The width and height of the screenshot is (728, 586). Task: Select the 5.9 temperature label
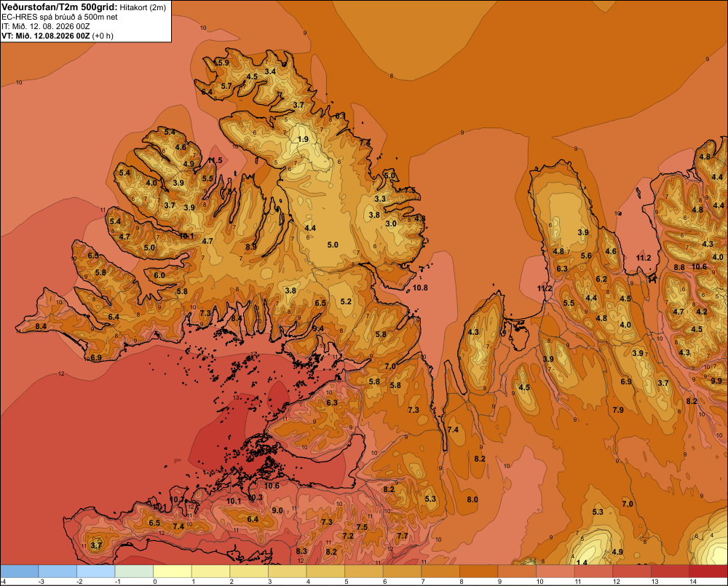pyautogui.click(x=223, y=63)
